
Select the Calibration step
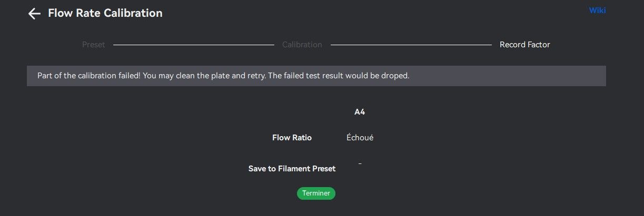[x=302, y=45]
